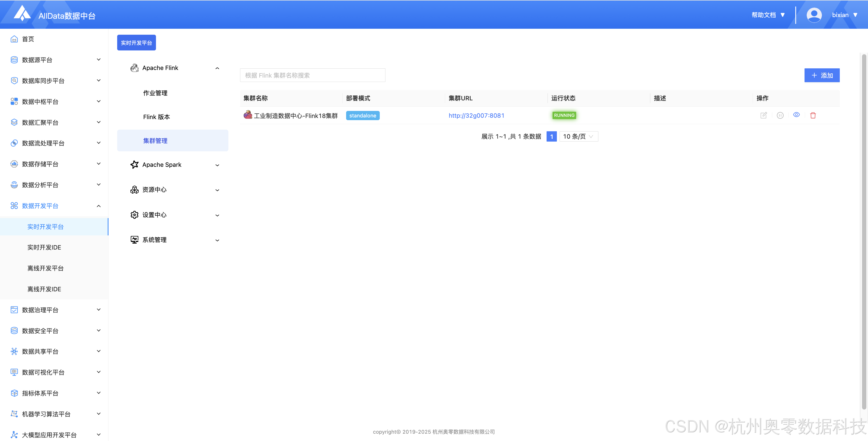Click the pause icon in the cluster row

pyautogui.click(x=780, y=116)
